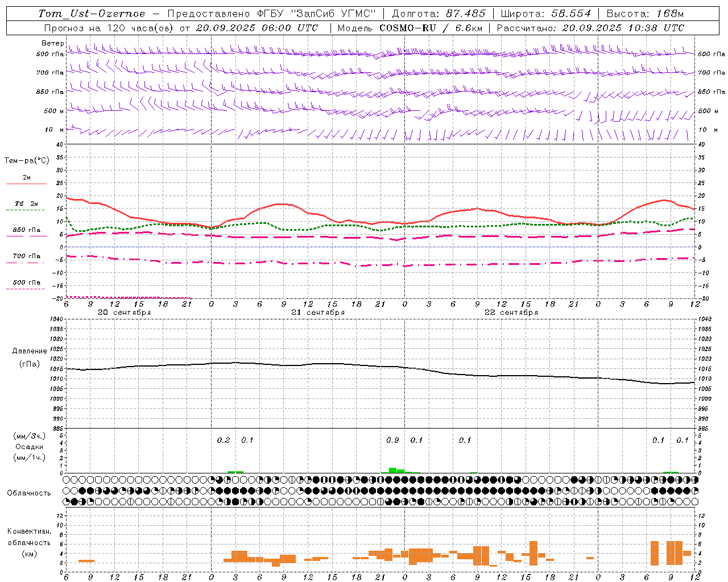The width and height of the screenshot is (728, 582).
Task: Select the Облачность cloud cover label
Action: coord(29,493)
